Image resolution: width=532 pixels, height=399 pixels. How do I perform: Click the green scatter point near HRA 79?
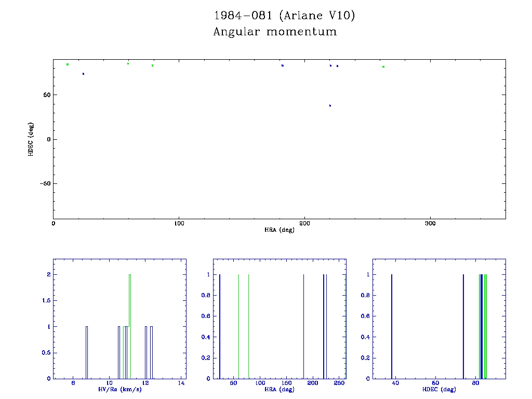coord(152,65)
